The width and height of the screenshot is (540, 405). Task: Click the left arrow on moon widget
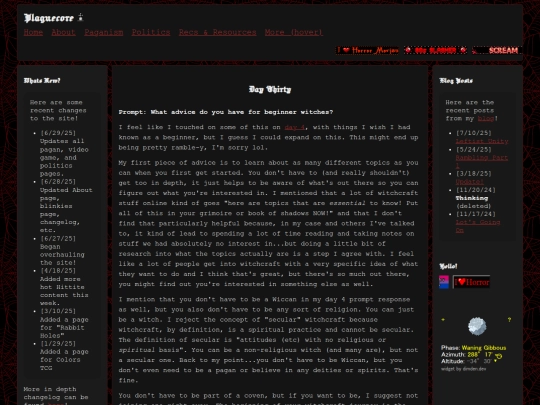coord(443,320)
